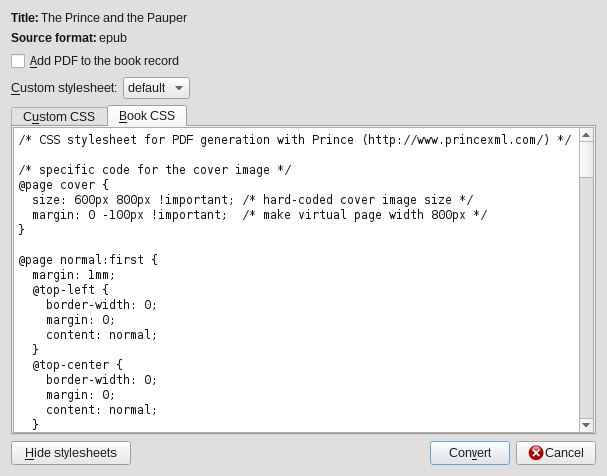Screen dimensions: 607x476
Task: Click the empty scrollbar track below the thumb
Action: pyautogui.click(x=586, y=300)
